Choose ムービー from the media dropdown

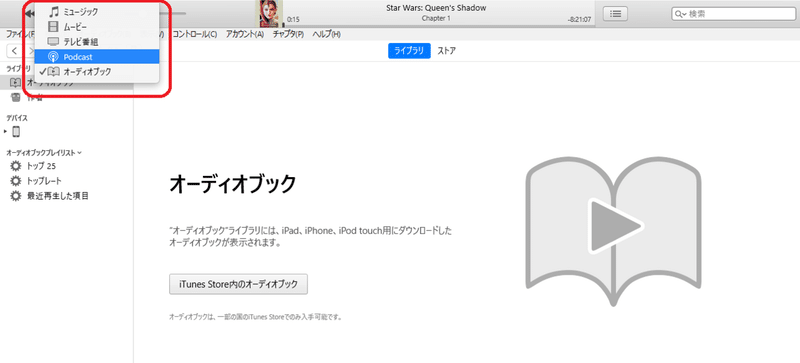click(96, 27)
